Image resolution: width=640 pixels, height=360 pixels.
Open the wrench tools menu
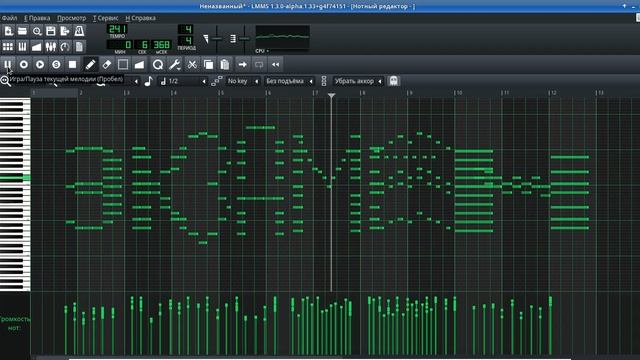click(x=175, y=64)
